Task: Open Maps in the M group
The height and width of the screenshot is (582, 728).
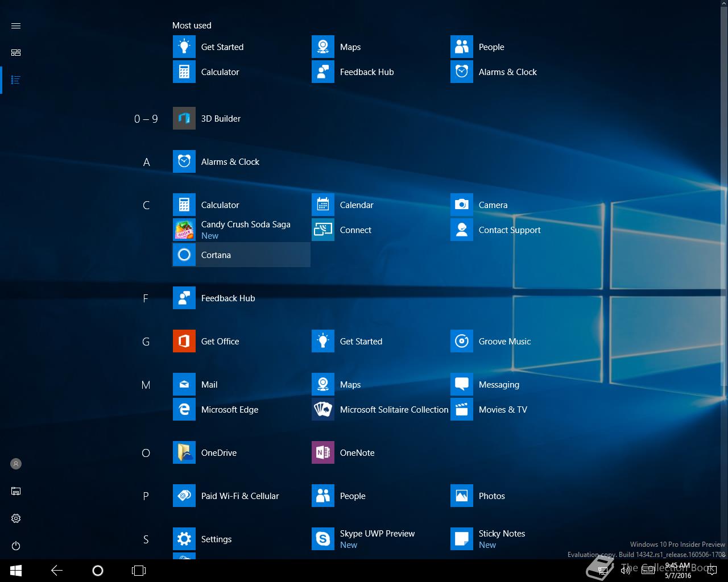Action: 380,384
